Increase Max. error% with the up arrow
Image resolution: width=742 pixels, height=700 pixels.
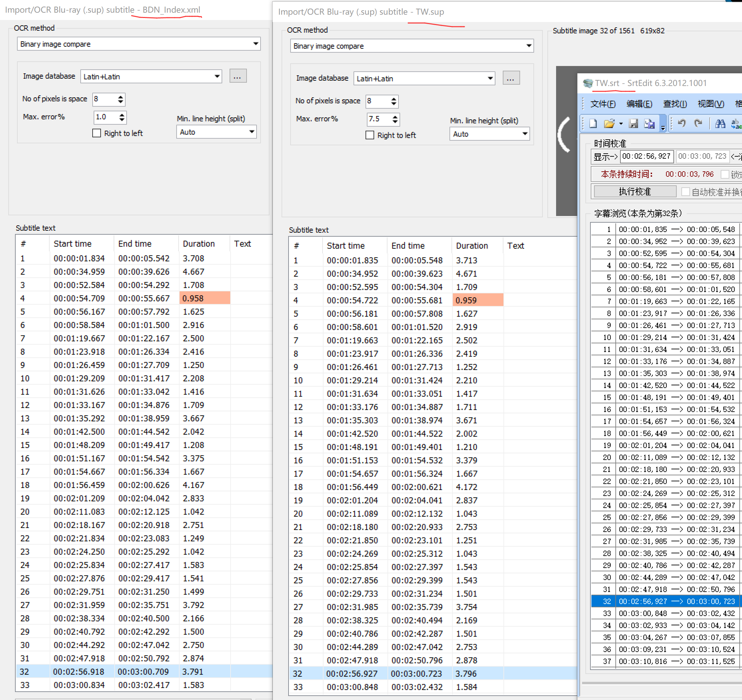(x=121, y=115)
